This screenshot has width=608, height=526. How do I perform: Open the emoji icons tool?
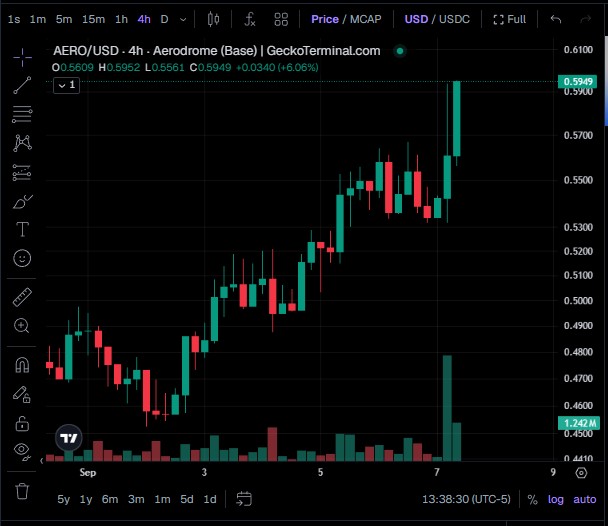click(x=22, y=258)
